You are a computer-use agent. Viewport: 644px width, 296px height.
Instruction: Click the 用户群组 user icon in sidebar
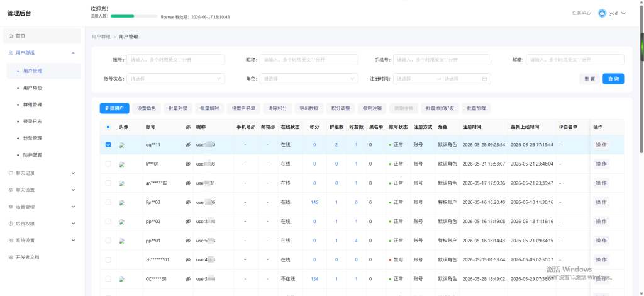(x=11, y=53)
